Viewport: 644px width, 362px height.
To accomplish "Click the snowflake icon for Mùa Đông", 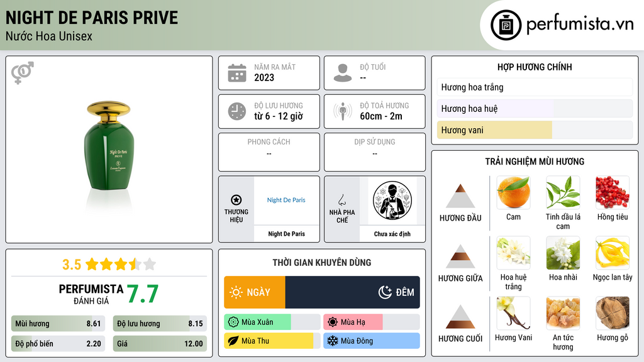I will [333, 341].
